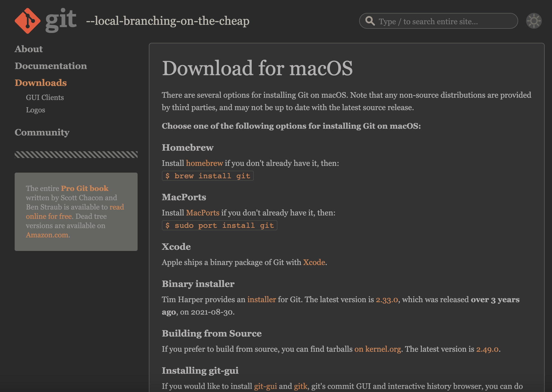Click the brew install git command
Screen dimensions: 552x392
coord(208,176)
